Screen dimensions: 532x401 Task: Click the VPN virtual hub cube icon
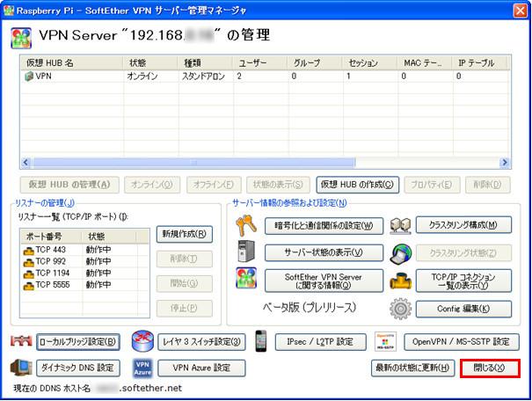coord(29,76)
